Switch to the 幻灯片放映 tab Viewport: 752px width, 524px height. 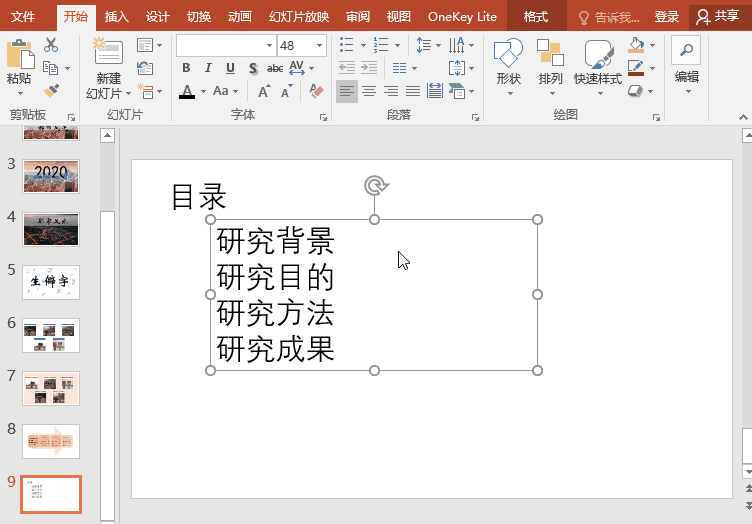299,17
